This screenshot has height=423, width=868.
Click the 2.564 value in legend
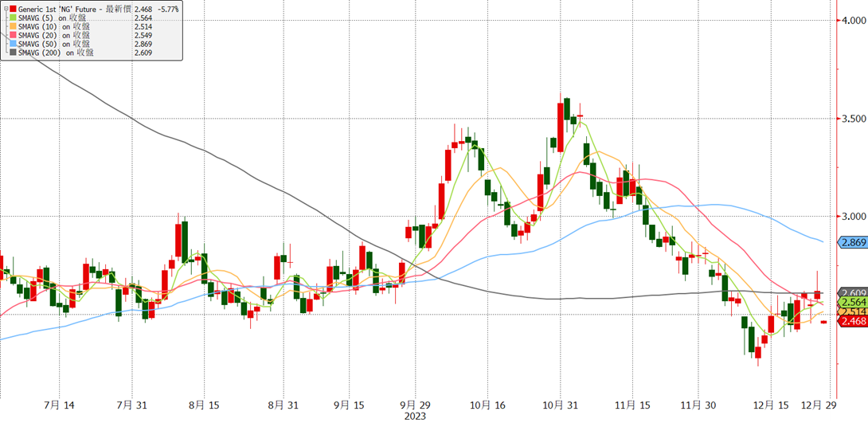(x=143, y=18)
